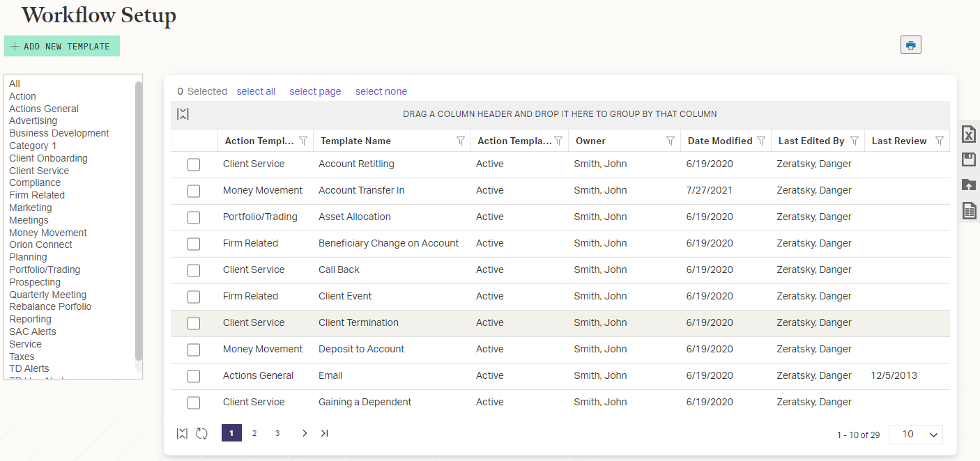Open the Template Name filter dropdown
The image size is (980, 461).
[460, 140]
